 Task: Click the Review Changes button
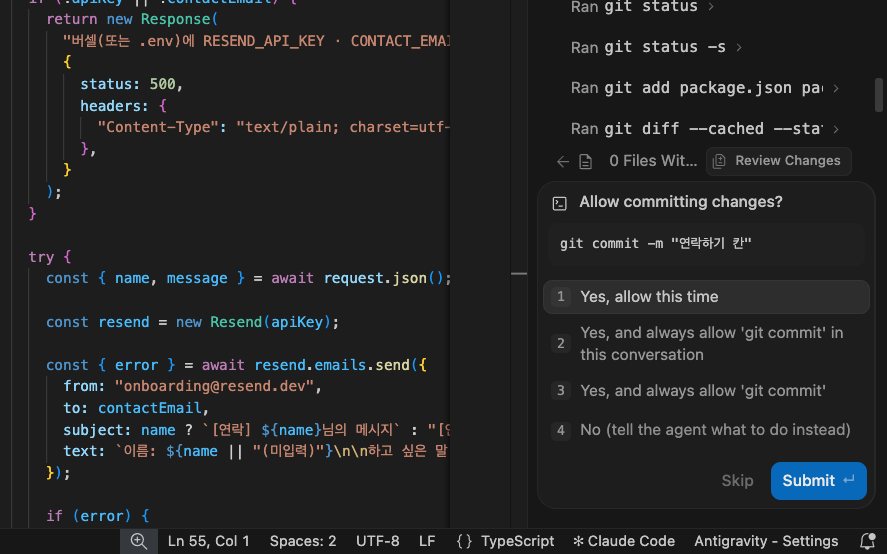point(778,161)
